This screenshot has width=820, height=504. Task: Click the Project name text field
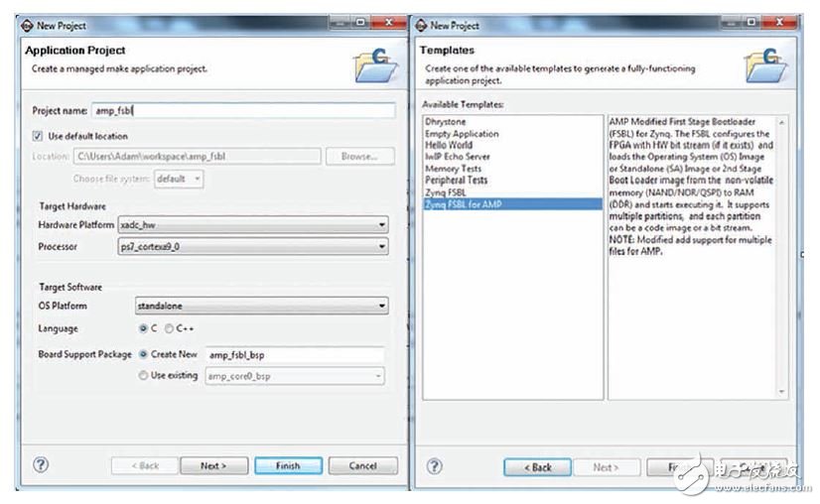242,111
